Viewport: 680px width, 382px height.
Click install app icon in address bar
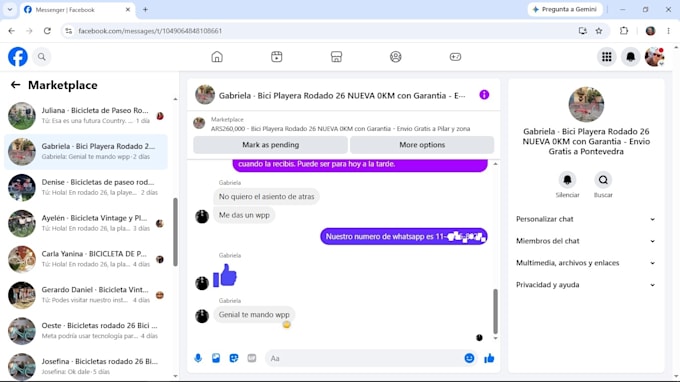click(x=582, y=31)
